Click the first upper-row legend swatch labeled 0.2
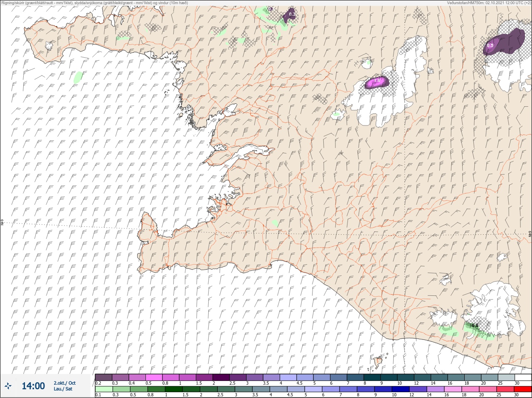The image size is (532, 398). 103,377
